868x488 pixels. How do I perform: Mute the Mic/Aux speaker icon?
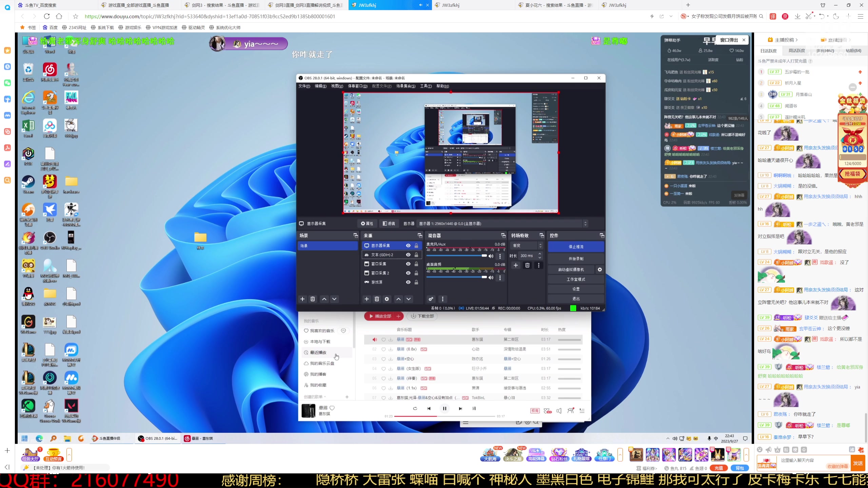point(491,256)
